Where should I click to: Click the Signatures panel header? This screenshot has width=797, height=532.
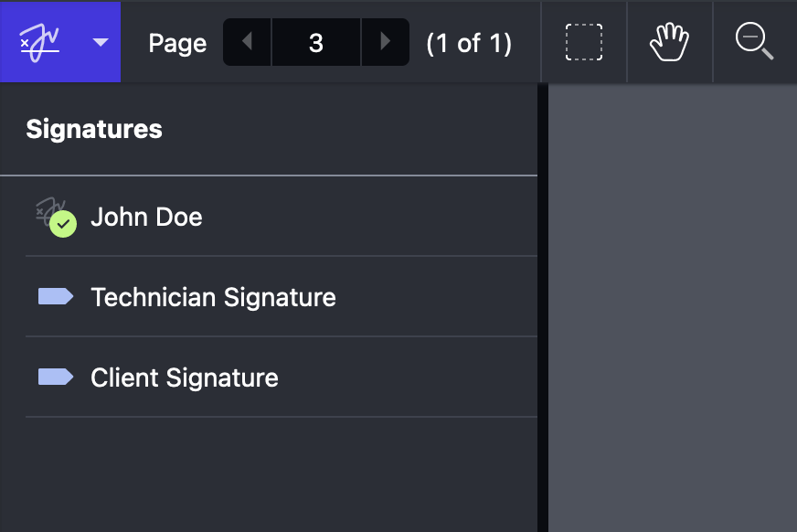tap(94, 129)
